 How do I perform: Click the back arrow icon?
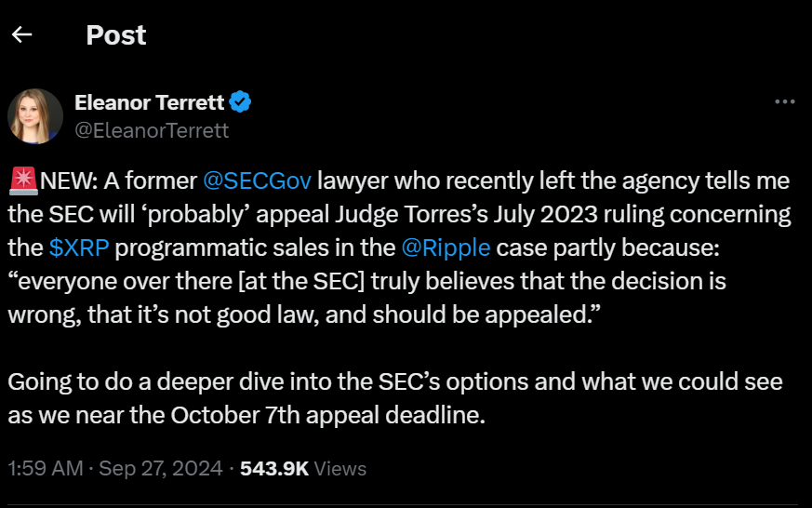point(21,35)
